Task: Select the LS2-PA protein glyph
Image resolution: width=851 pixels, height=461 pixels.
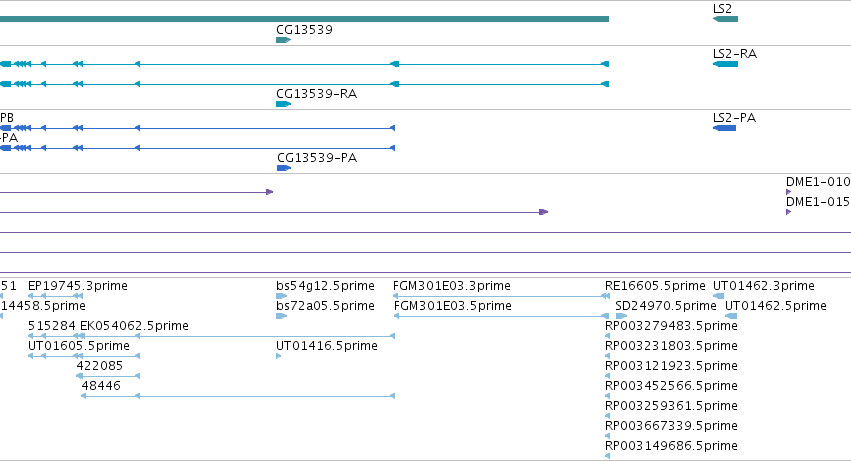Action: (x=725, y=128)
